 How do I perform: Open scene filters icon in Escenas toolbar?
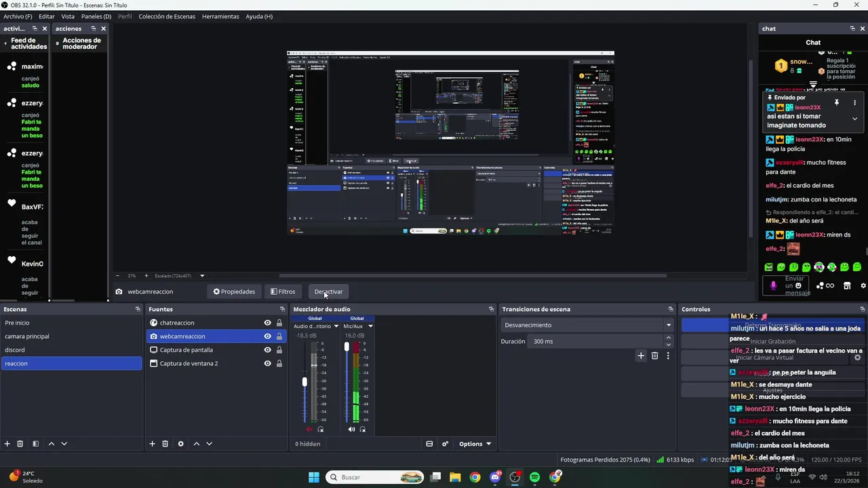36,444
